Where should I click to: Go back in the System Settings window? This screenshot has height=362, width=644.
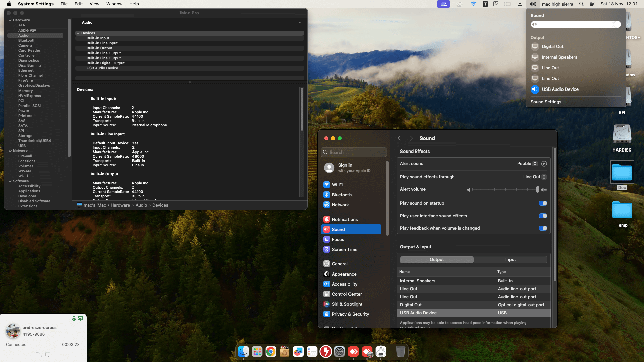(399, 138)
